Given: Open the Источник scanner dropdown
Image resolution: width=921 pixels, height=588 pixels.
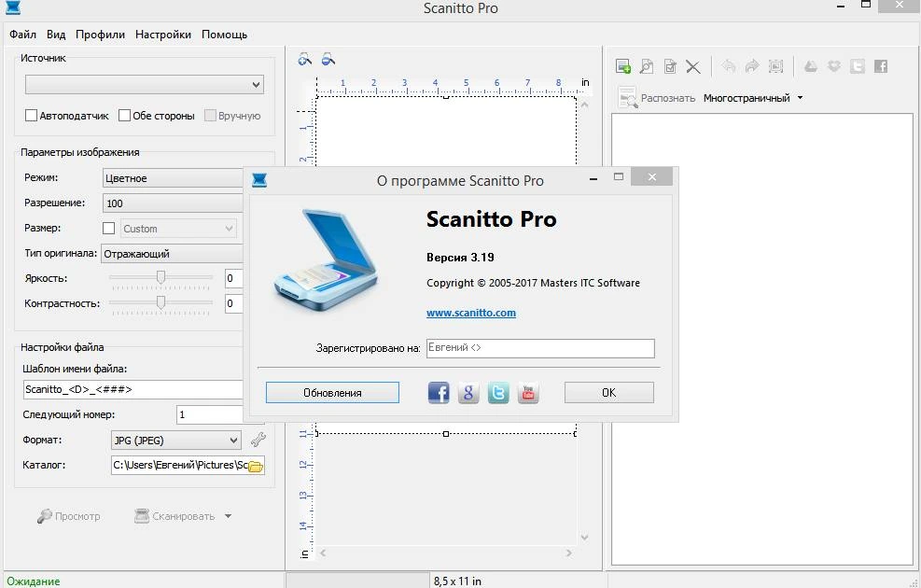Looking at the screenshot, I should click(145, 85).
